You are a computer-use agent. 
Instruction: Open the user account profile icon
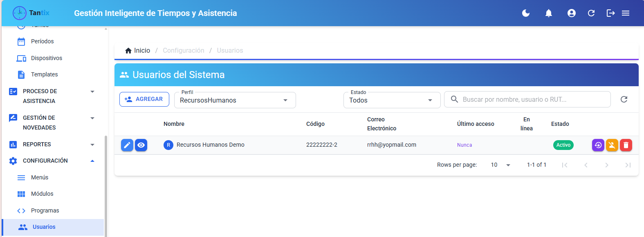pos(572,13)
